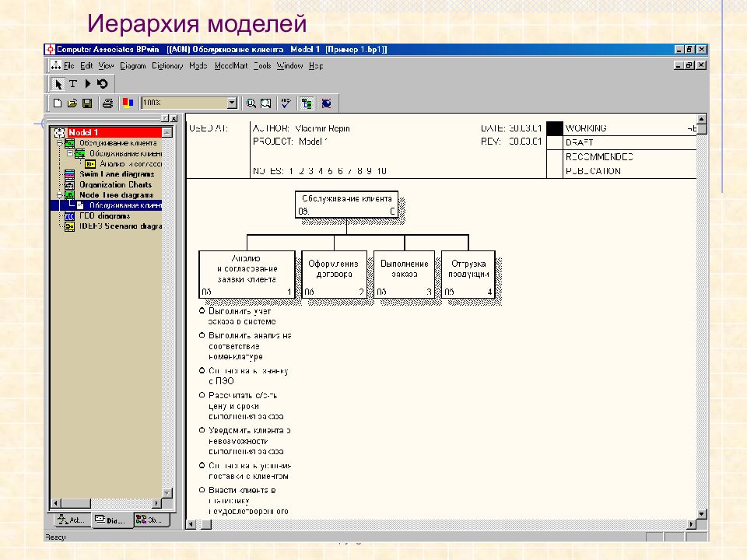Collapse the nested Обслуживание клиента sub-node
747x560 pixels.
69,153
